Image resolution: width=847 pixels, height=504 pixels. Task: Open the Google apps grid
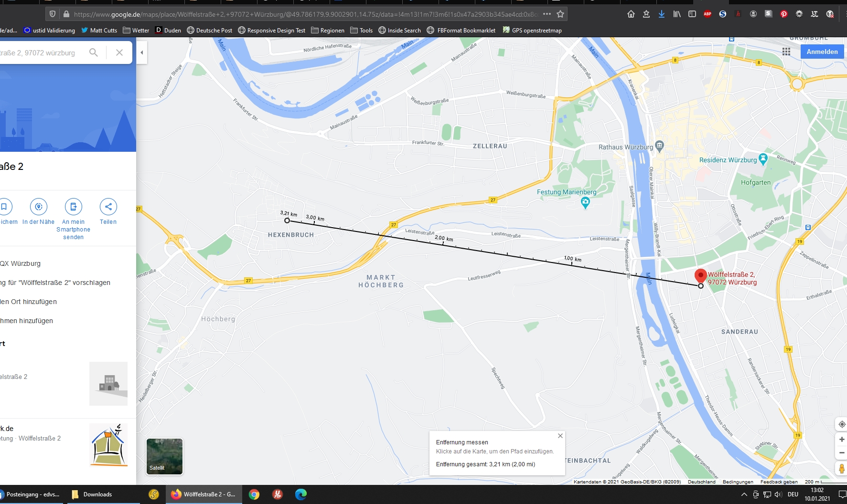point(786,52)
